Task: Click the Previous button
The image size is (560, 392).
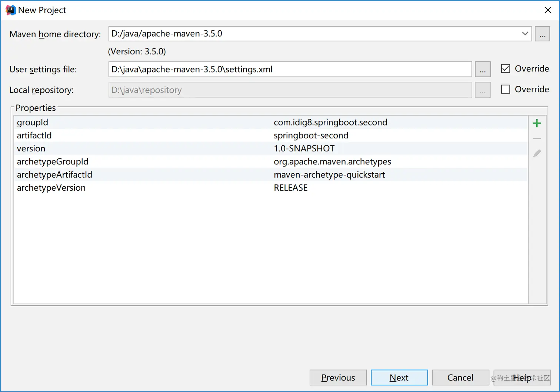Action: pos(338,378)
